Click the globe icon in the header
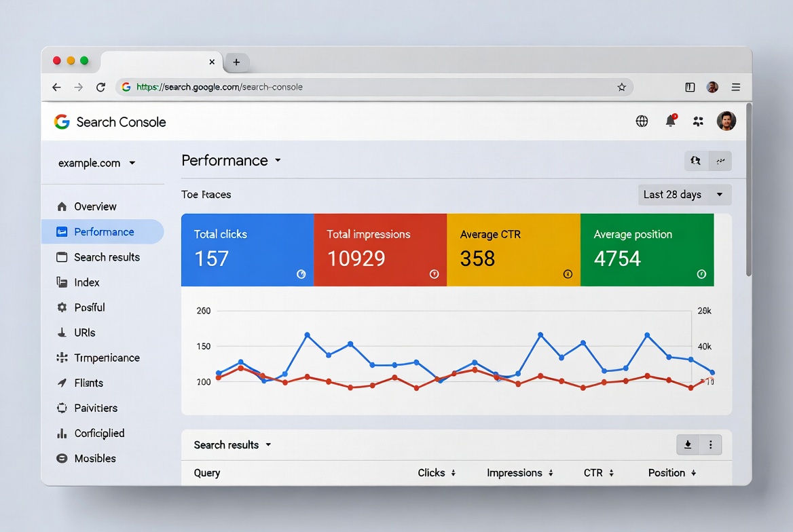 pyautogui.click(x=642, y=120)
